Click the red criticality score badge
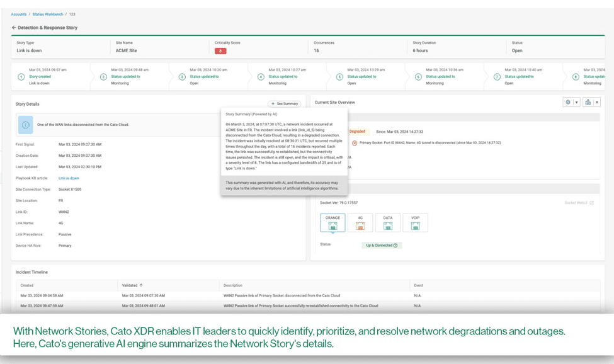The height and width of the screenshot is (364, 614). pos(220,51)
